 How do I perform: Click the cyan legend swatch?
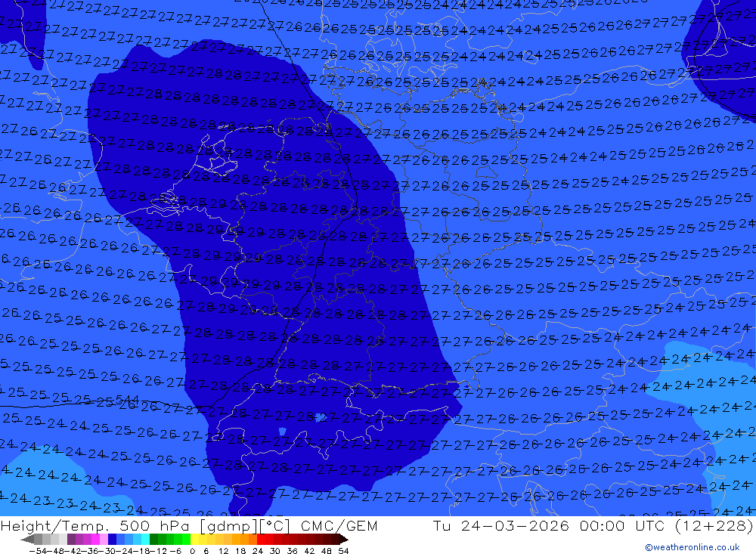pos(145,539)
